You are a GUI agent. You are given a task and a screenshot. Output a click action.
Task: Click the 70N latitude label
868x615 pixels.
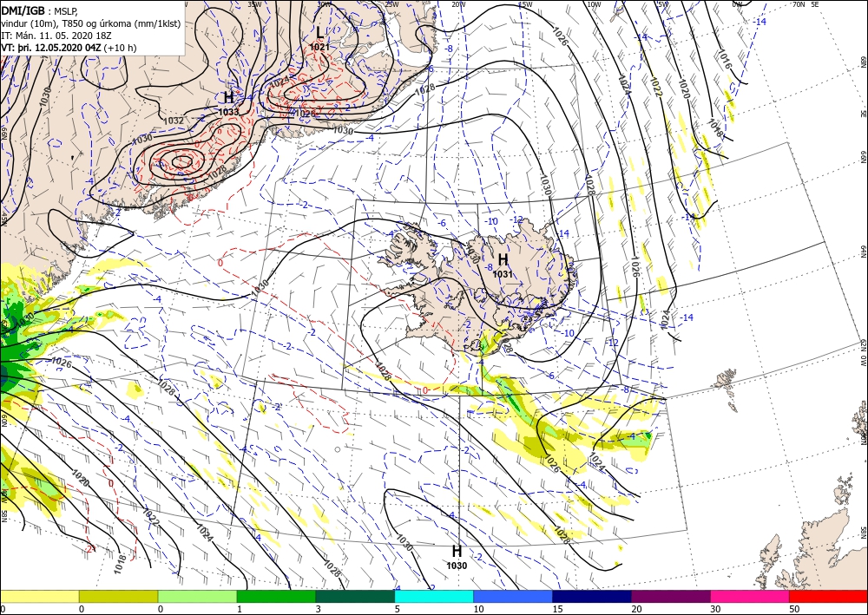pyautogui.click(x=799, y=3)
